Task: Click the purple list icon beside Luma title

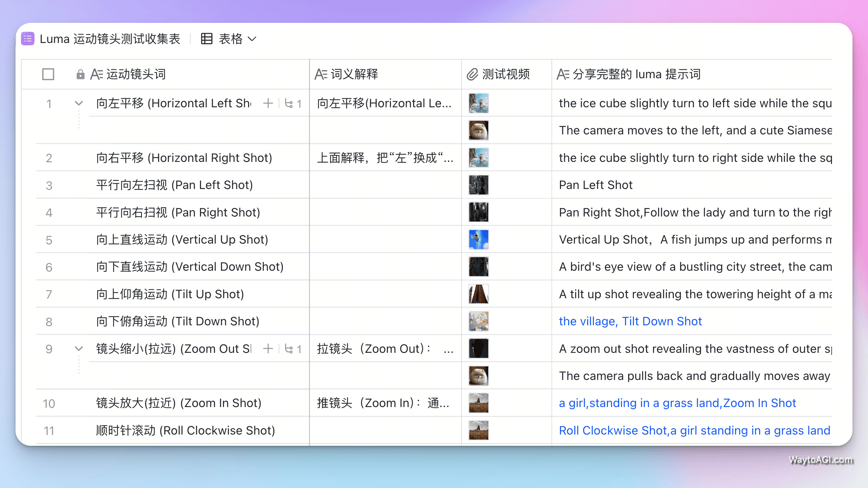Action: pyautogui.click(x=28, y=39)
